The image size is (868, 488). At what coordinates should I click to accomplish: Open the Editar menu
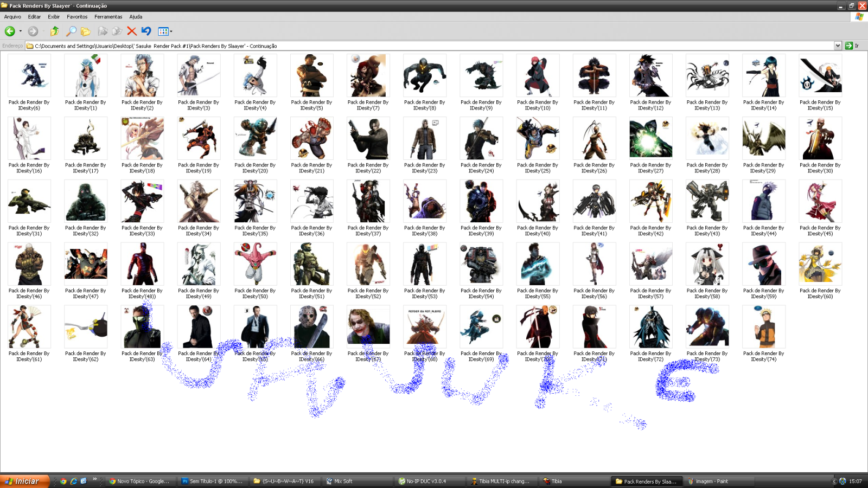pyautogui.click(x=34, y=17)
